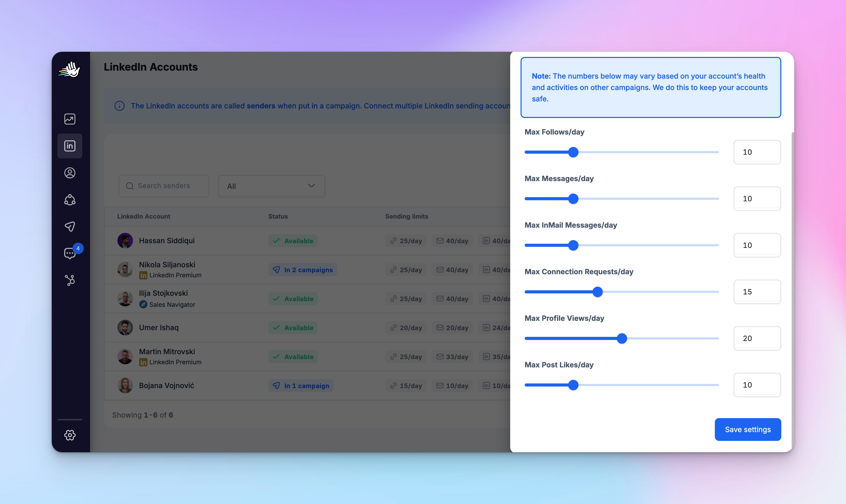Screen dimensions: 846x504
Task: Open the All status filter dropdown
Action: pyautogui.click(x=271, y=186)
